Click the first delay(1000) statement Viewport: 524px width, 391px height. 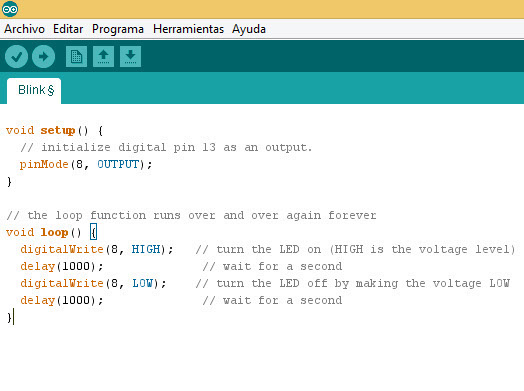(x=62, y=266)
